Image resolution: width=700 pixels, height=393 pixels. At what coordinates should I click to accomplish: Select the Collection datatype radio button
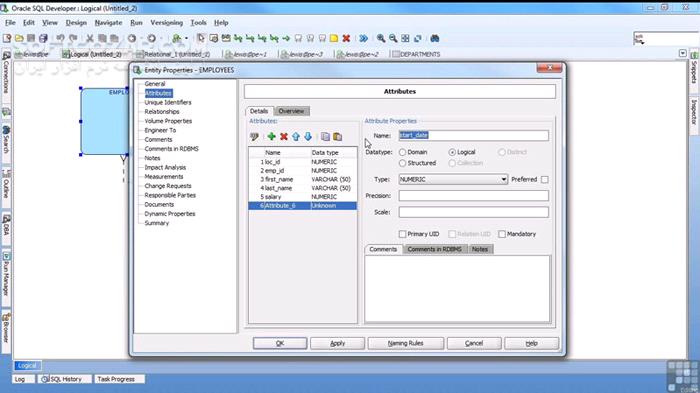point(452,163)
